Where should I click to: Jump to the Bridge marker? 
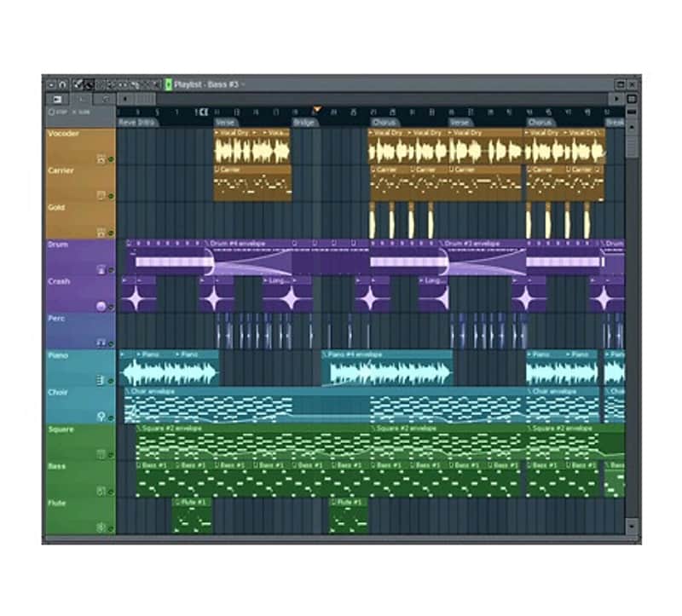pyautogui.click(x=304, y=123)
